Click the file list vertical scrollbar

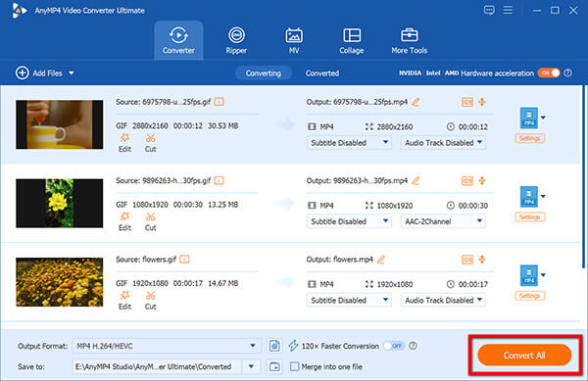pos(583,176)
